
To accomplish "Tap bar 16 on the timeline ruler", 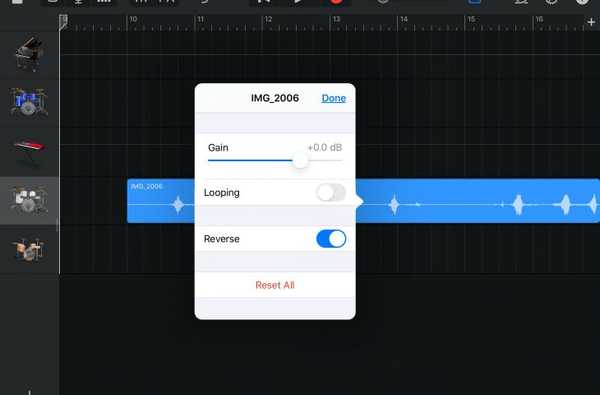I will (539, 19).
